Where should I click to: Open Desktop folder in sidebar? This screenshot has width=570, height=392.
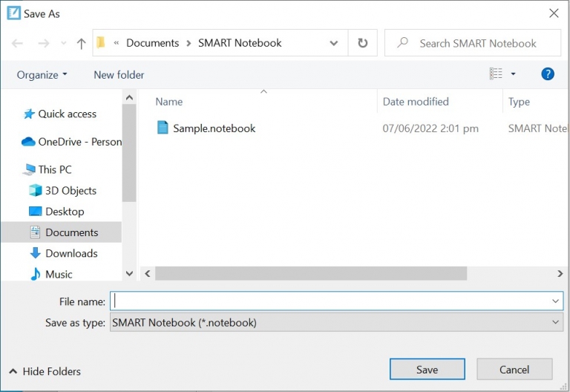pyautogui.click(x=65, y=212)
